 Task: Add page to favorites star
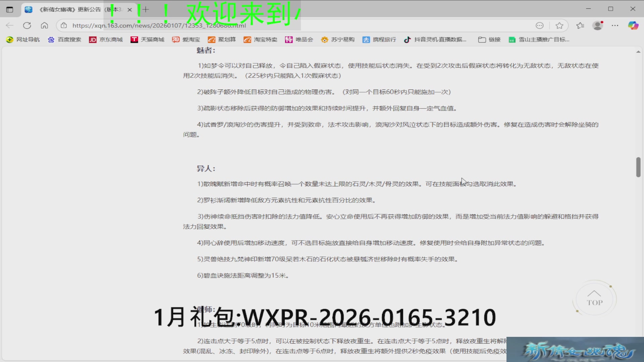point(559,25)
